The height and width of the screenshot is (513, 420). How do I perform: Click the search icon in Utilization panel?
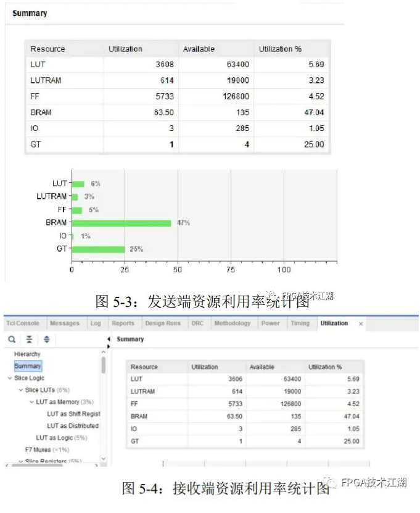[12, 339]
